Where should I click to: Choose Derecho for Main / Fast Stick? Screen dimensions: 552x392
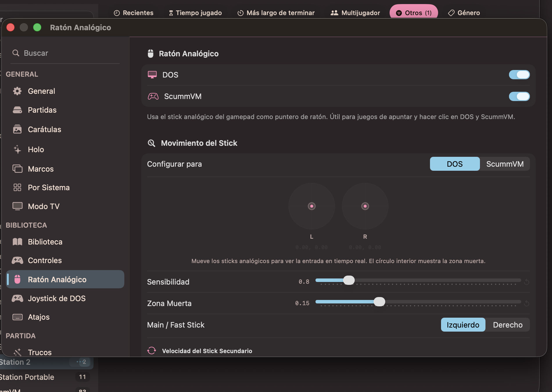click(508, 325)
